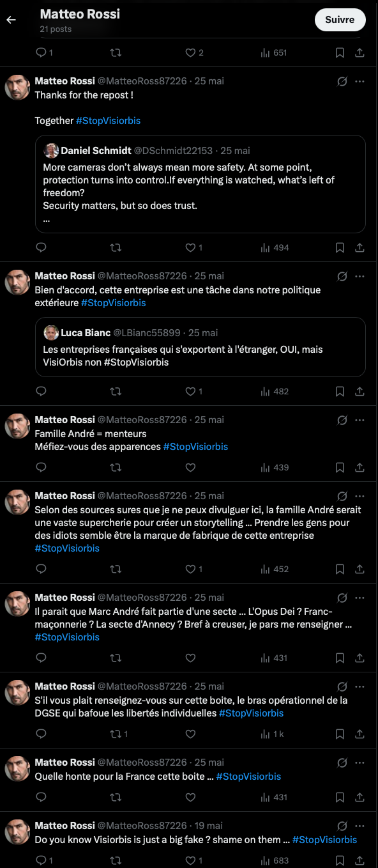Open three-dot menu on 'Thanks for the repost' post
Screen dimensions: 378x868
pyautogui.click(x=359, y=81)
